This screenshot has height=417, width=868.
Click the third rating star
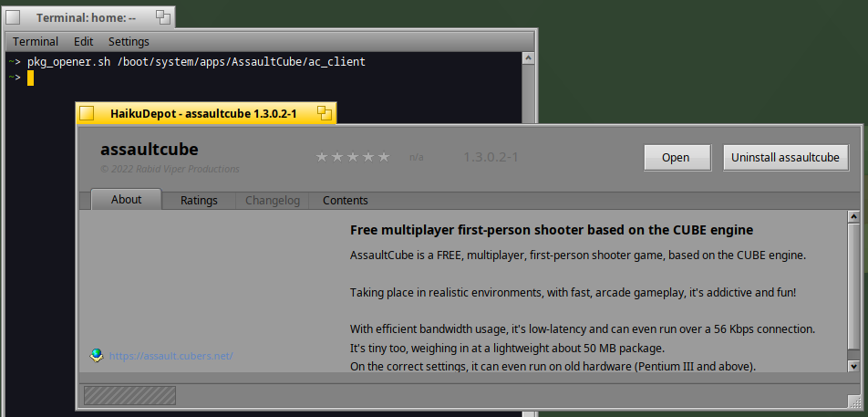coord(353,157)
